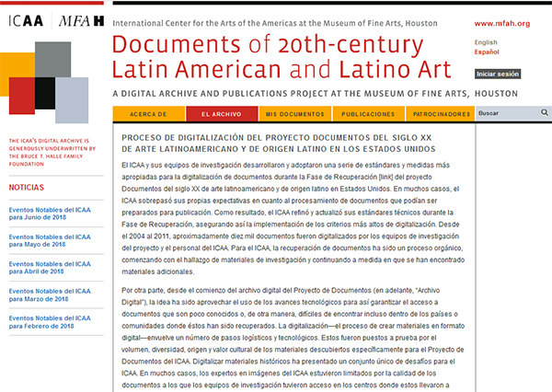Click the Documents of 20th-century title

pos(282,57)
